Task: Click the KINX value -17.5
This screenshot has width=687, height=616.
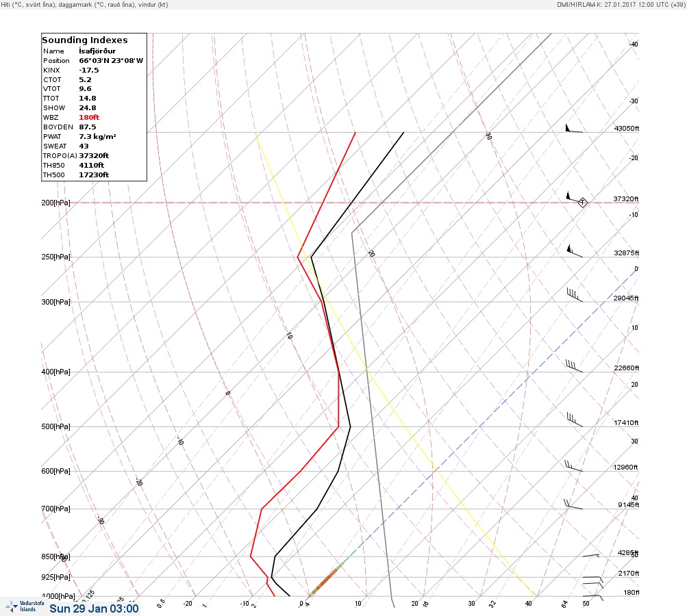Action: (89, 70)
